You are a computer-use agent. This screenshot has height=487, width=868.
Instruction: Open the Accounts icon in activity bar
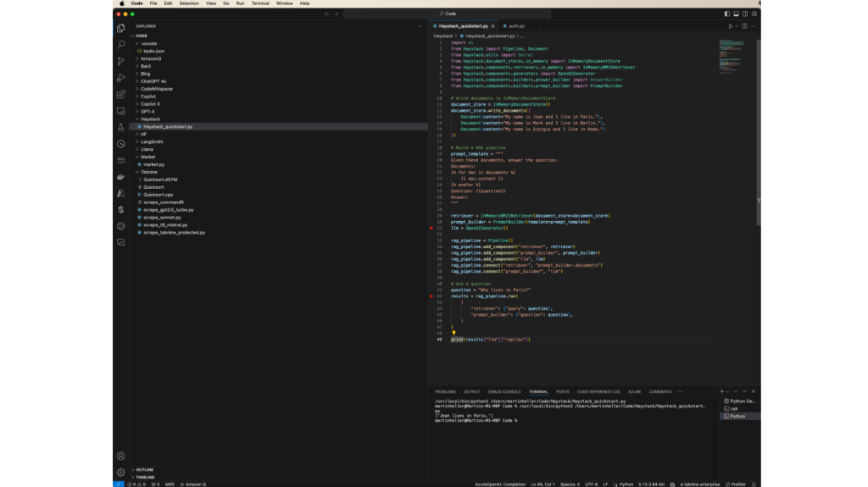click(121, 456)
